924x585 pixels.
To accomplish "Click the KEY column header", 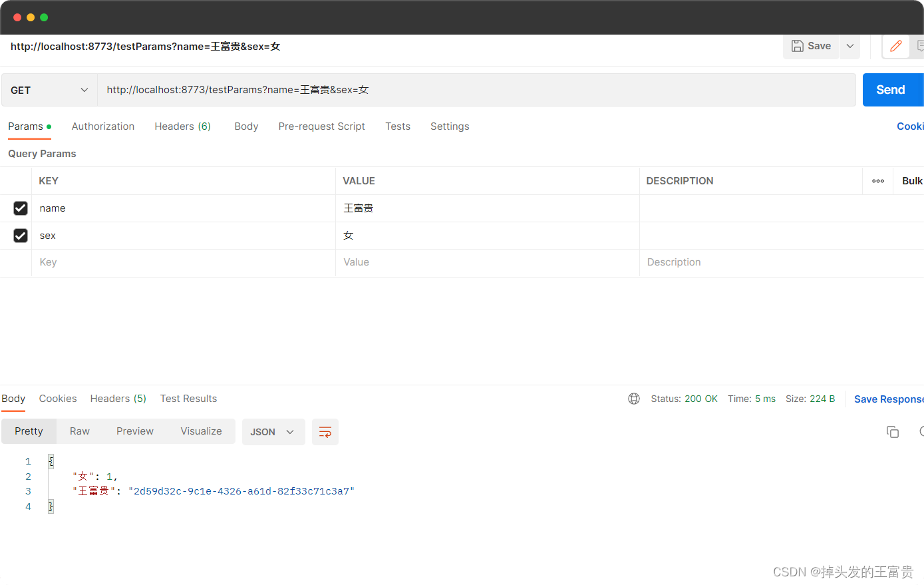I will (49, 181).
